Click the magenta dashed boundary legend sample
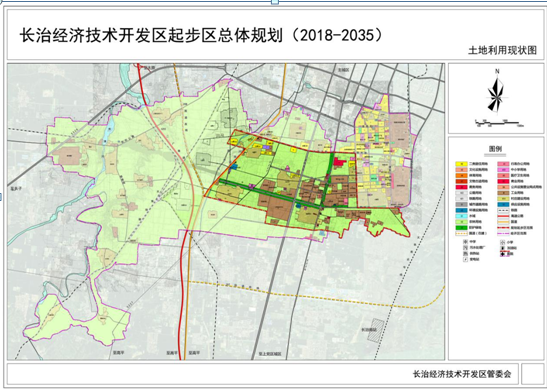The width and height of the screenshot is (547, 389). point(503,233)
